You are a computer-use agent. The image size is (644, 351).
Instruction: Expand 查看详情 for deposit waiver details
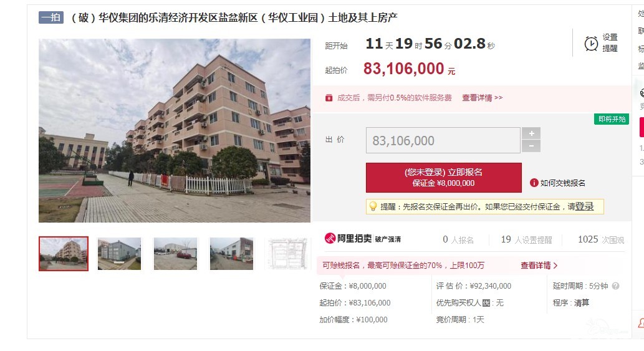pyautogui.click(x=539, y=266)
